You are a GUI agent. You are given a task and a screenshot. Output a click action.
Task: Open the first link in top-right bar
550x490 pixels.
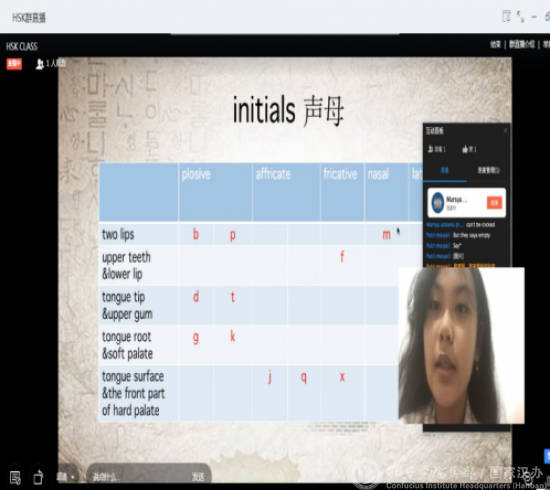pyautogui.click(x=496, y=44)
